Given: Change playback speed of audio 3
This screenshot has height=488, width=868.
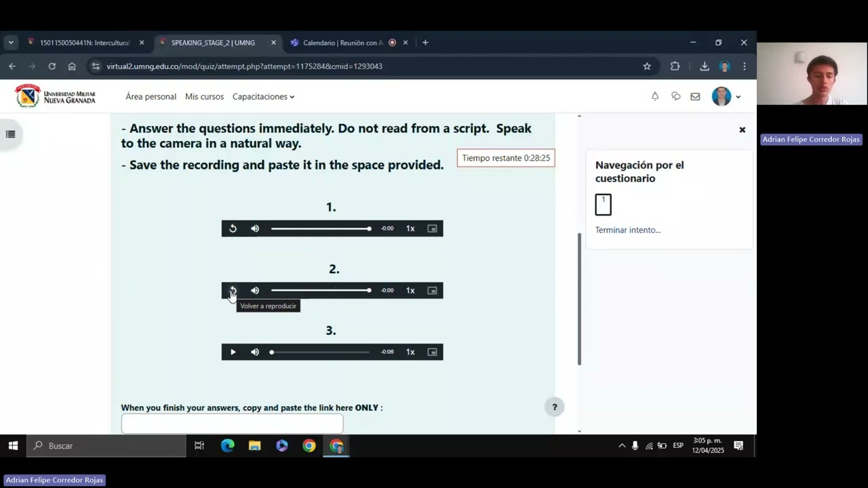Looking at the screenshot, I should [x=410, y=352].
